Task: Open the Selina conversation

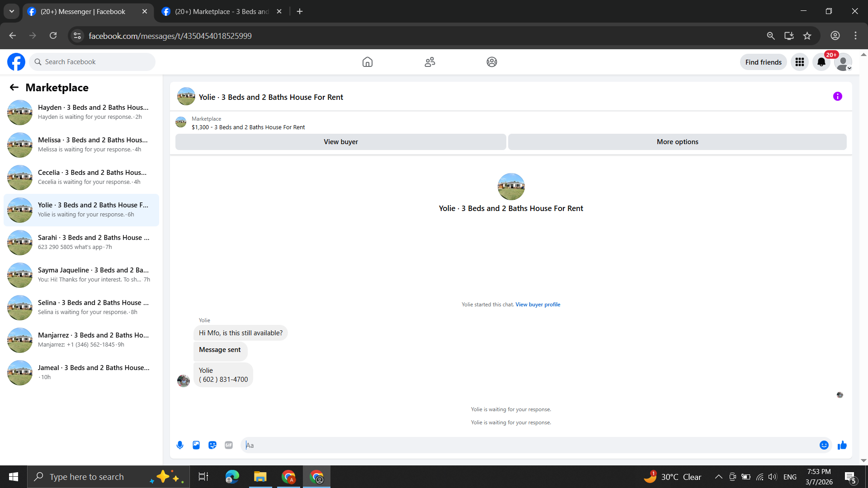Action: [81, 307]
